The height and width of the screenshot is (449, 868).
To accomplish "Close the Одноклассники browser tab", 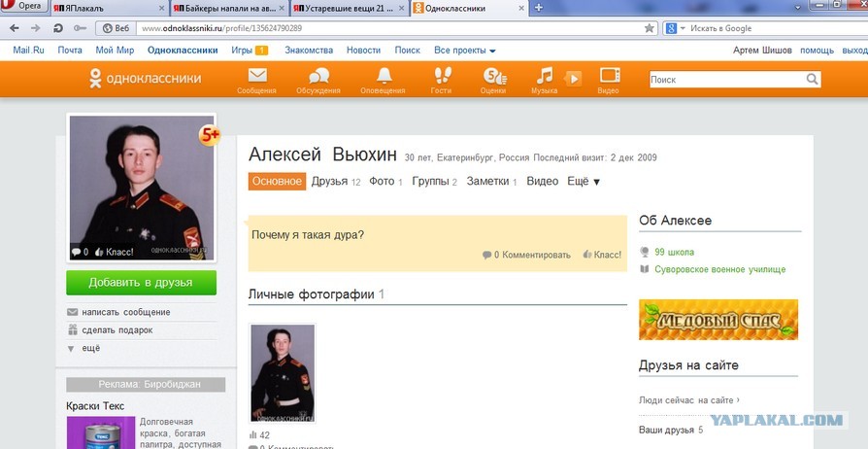I will [521, 9].
